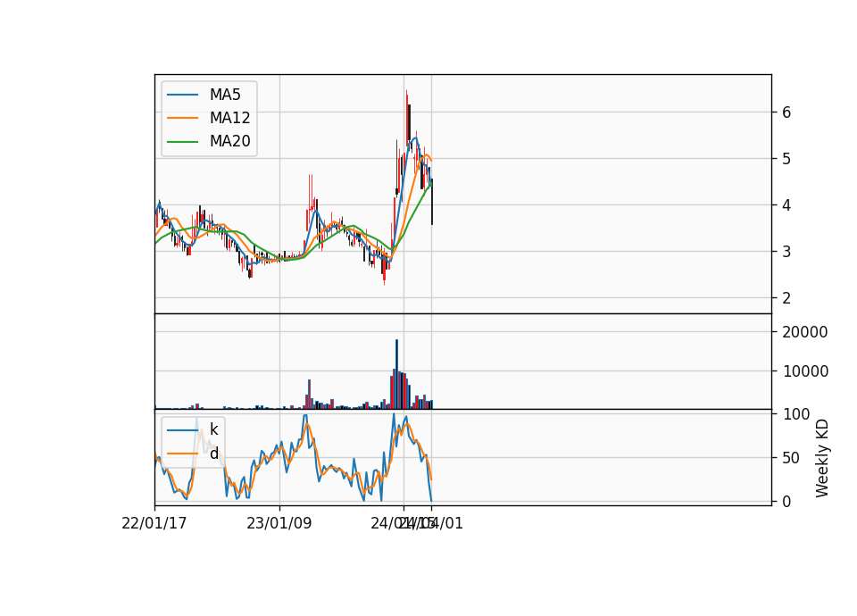857x616 pixels.
Task: Click the MA20 legend label
Action: click(229, 141)
